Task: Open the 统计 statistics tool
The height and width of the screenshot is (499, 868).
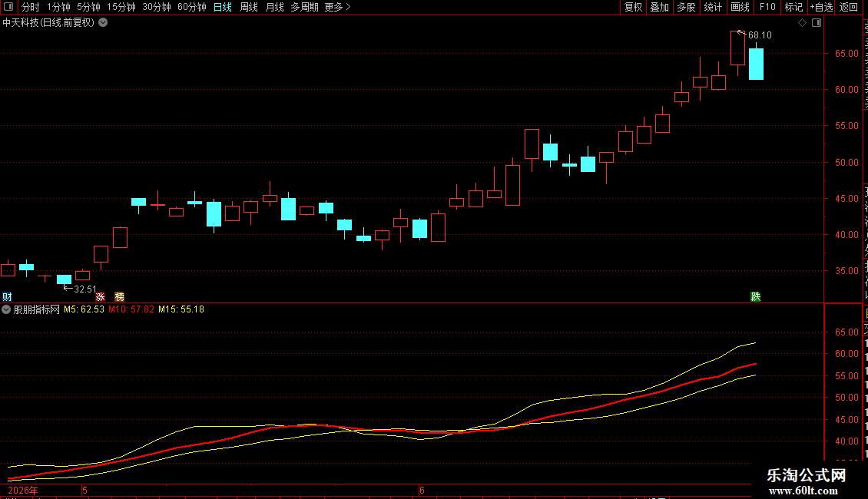Action: (712, 7)
